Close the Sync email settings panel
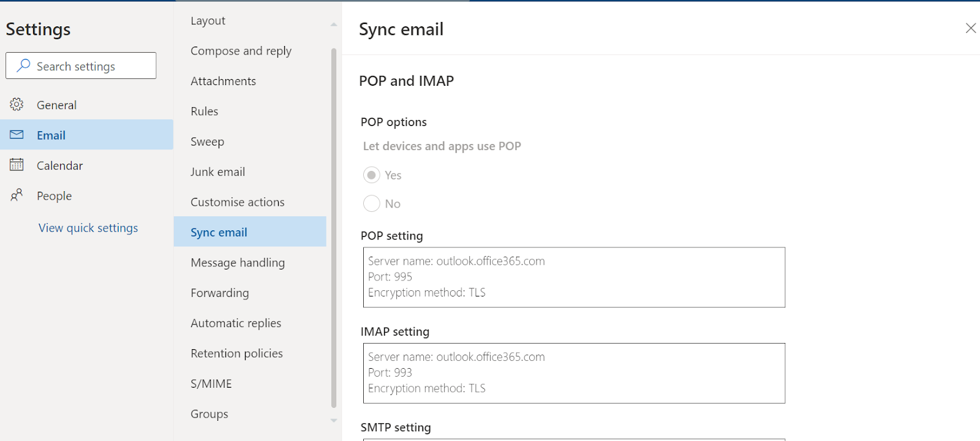This screenshot has width=980, height=441. click(x=970, y=28)
